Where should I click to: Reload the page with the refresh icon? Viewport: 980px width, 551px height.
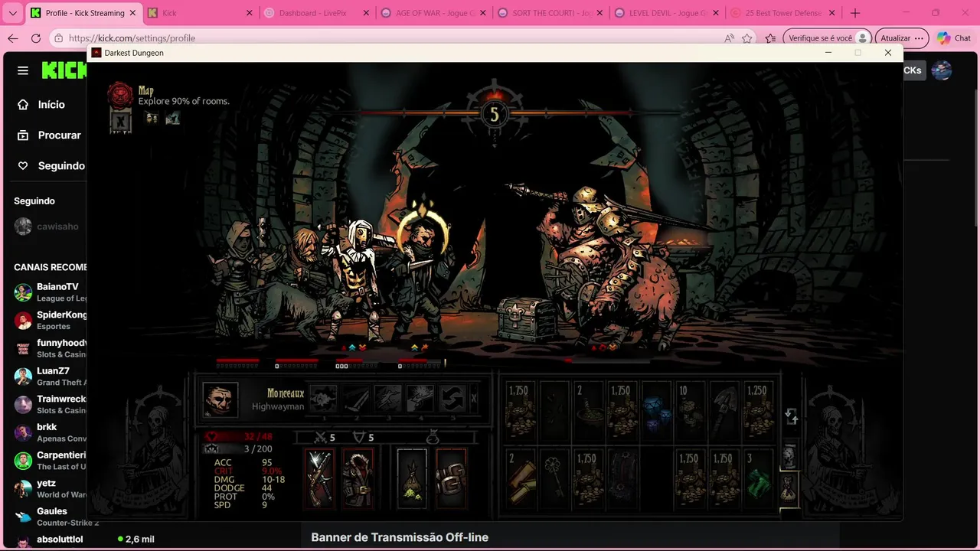click(x=36, y=38)
